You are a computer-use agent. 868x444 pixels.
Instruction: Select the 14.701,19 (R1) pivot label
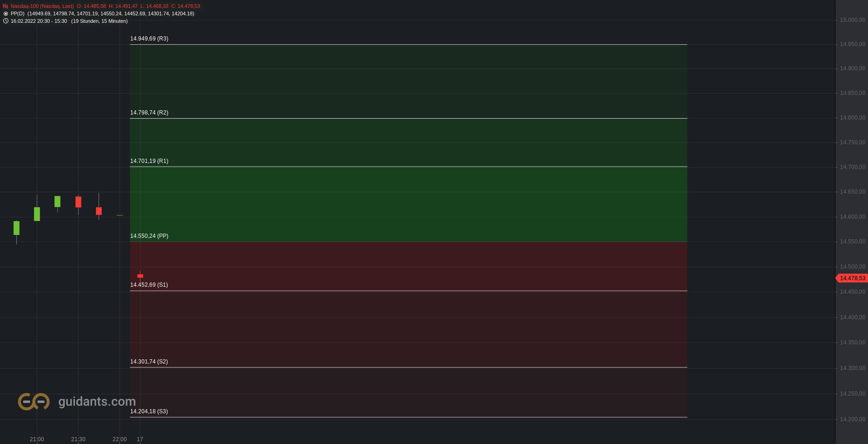coord(149,161)
